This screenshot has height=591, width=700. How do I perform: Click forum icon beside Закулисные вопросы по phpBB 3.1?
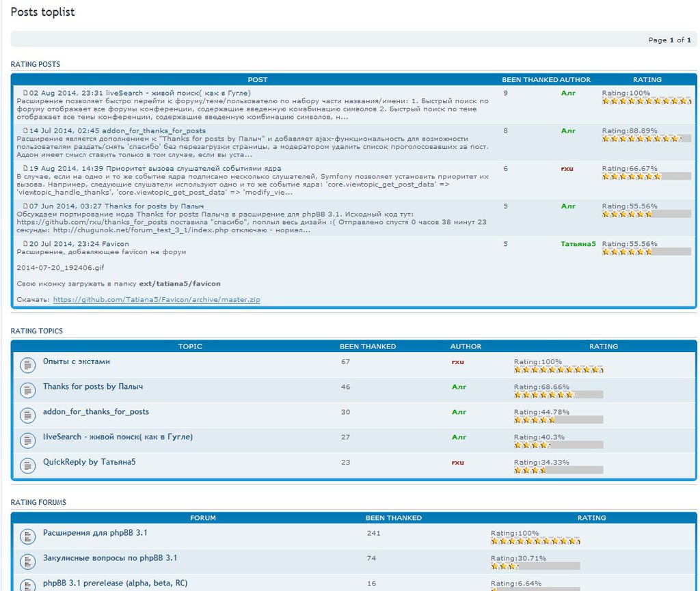coord(27,562)
